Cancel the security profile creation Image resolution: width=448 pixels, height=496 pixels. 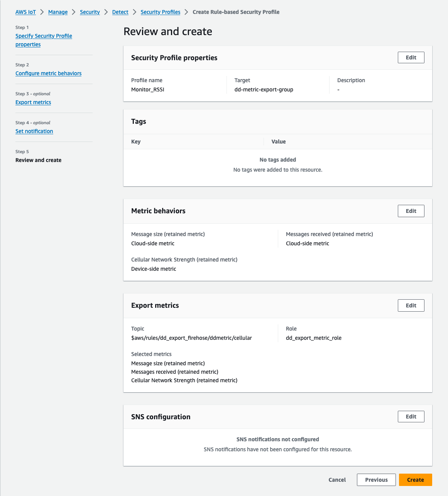(x=337, y=480)
